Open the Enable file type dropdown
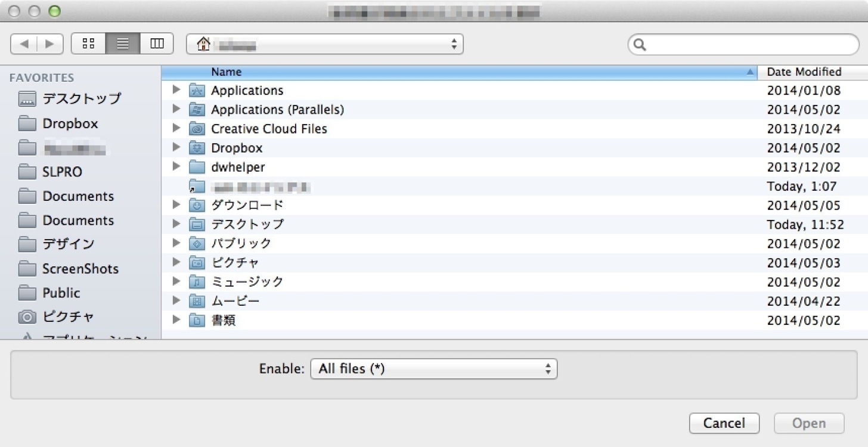 pos(433,369)
